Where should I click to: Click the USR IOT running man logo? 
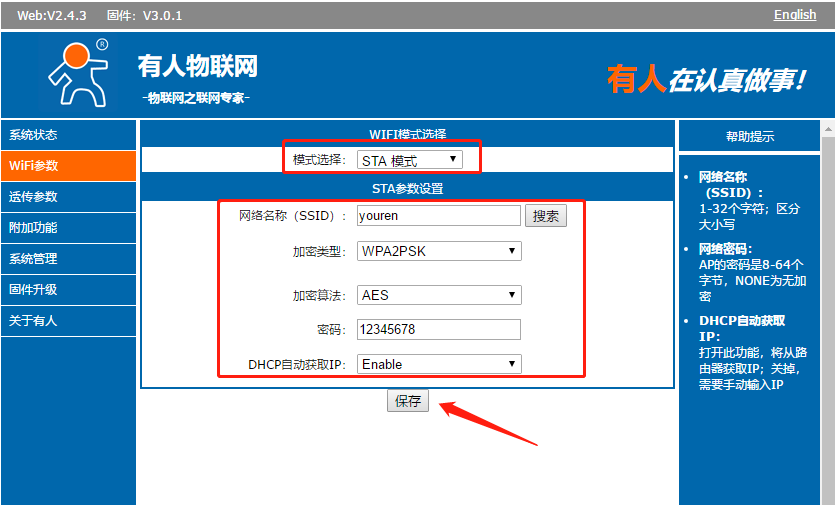[x=77, y=74]
